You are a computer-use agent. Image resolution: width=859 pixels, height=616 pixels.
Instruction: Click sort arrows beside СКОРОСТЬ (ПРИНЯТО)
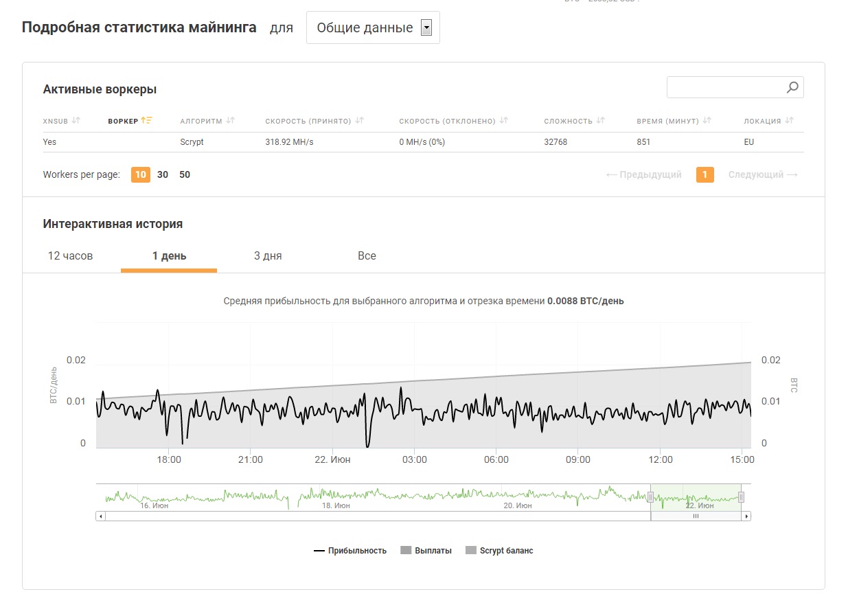pyautogui.click(x=360, y=121)
